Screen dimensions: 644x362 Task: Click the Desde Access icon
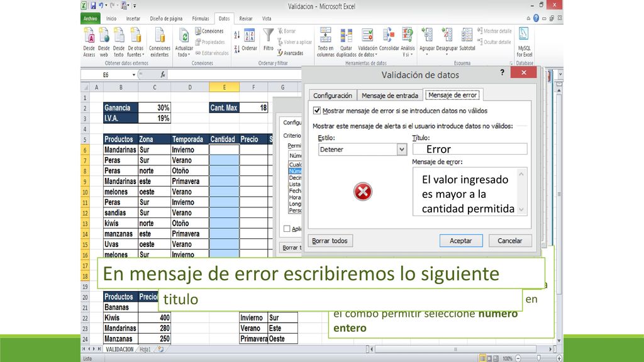point(89,42)
